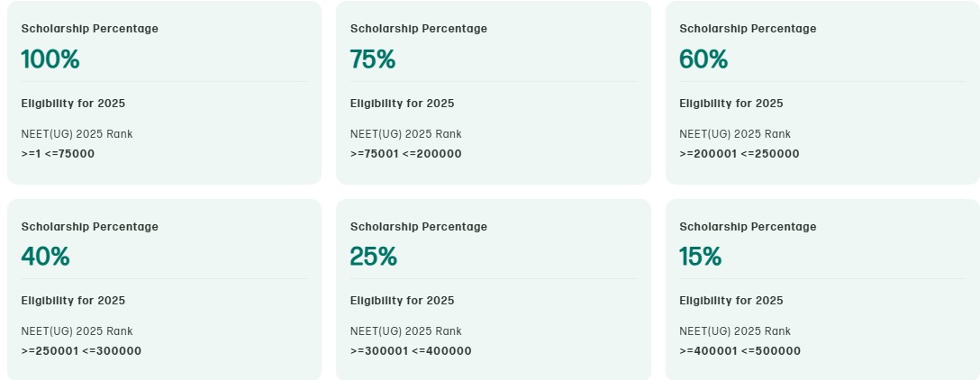Select "NEET(UG) 2025 Rank" label in the 25% card
This screenshot has width=980, height=380.
(405, 331)
